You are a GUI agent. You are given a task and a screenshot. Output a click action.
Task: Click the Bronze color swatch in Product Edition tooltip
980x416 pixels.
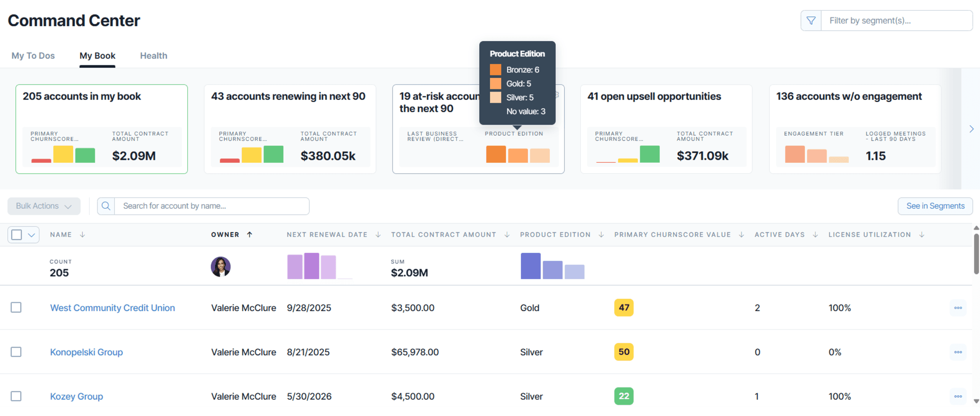(x=496, y=70)
